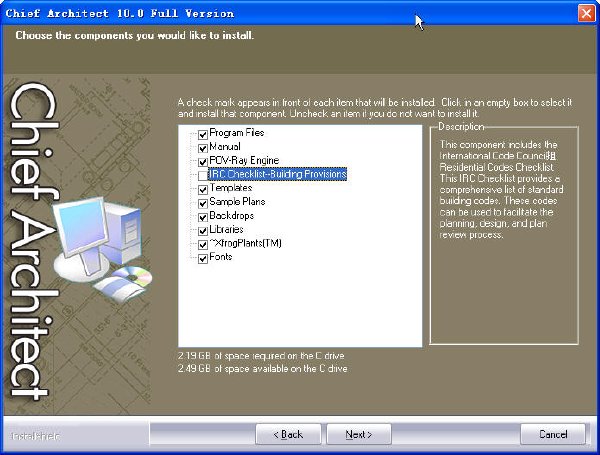The height and width of the screenshot is (455, 600).
Task: Uncheck the Backdrops checkbox
Action: pos(203,217)
